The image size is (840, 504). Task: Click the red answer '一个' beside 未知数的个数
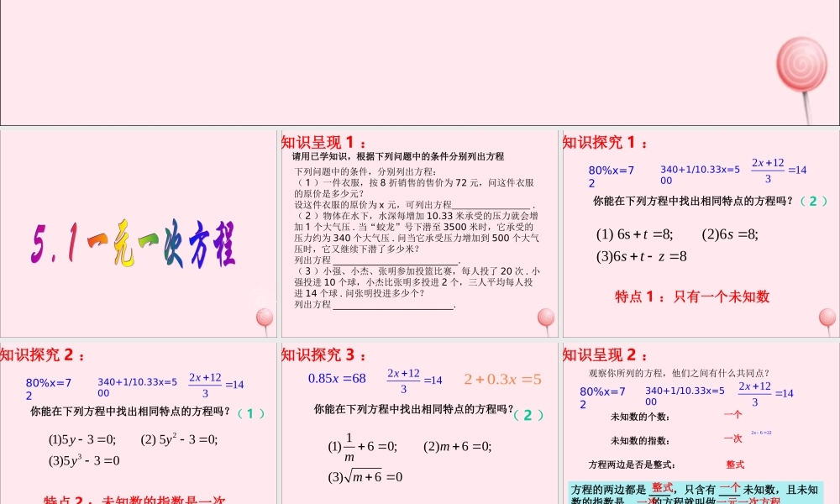point(732,415)
